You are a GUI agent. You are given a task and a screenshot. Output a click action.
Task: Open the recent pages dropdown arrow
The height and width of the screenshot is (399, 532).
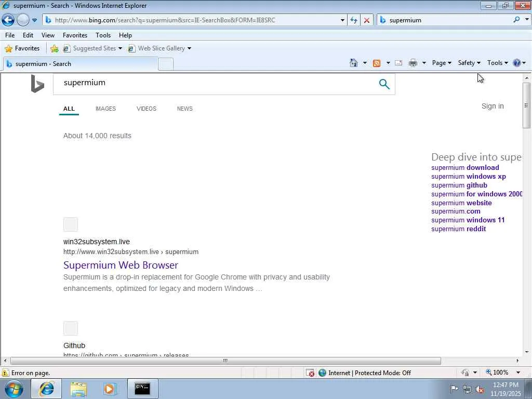(x=35, y=20)
